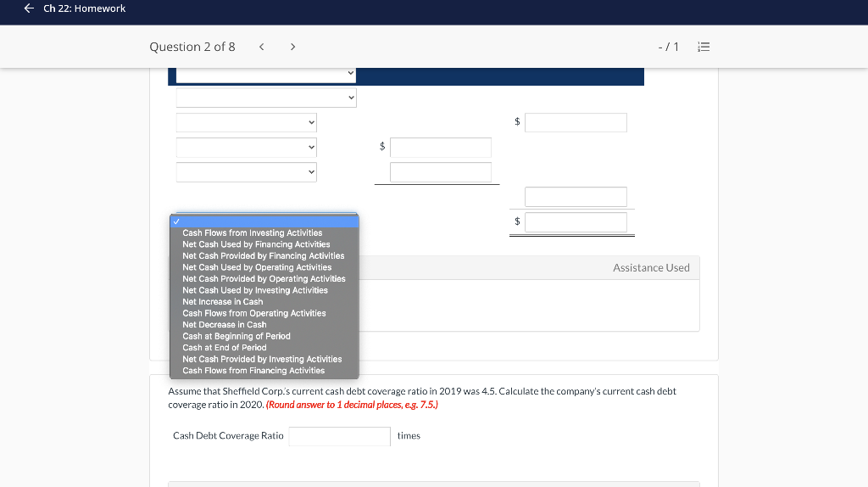Select Cash at End of Period
Viewport: 868px width, 487px height.
tap(224, 348)
